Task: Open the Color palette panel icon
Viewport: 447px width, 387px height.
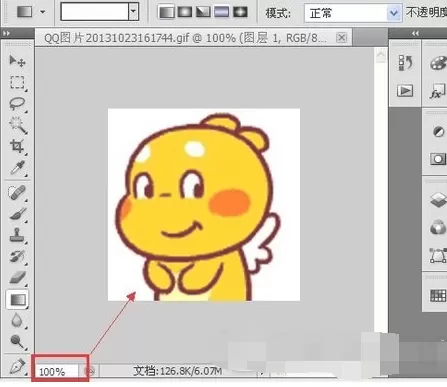Action: 438,63
